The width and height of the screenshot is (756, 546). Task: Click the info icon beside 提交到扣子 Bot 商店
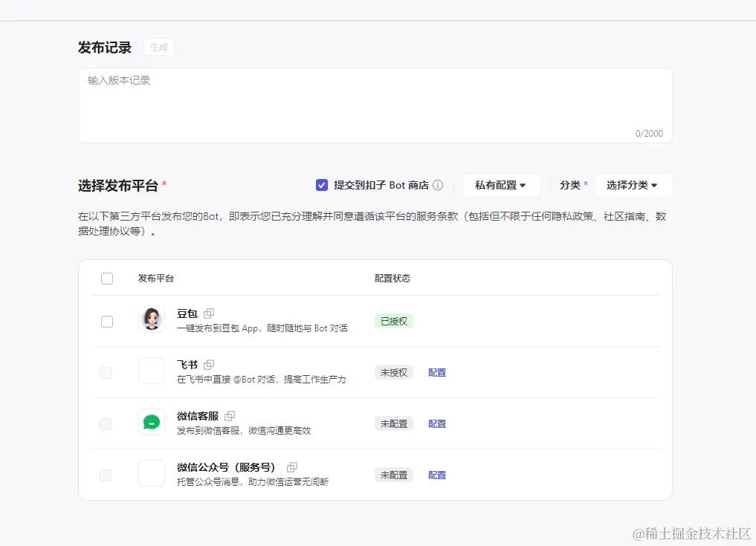pyautogui.click(x=438, y=185)
